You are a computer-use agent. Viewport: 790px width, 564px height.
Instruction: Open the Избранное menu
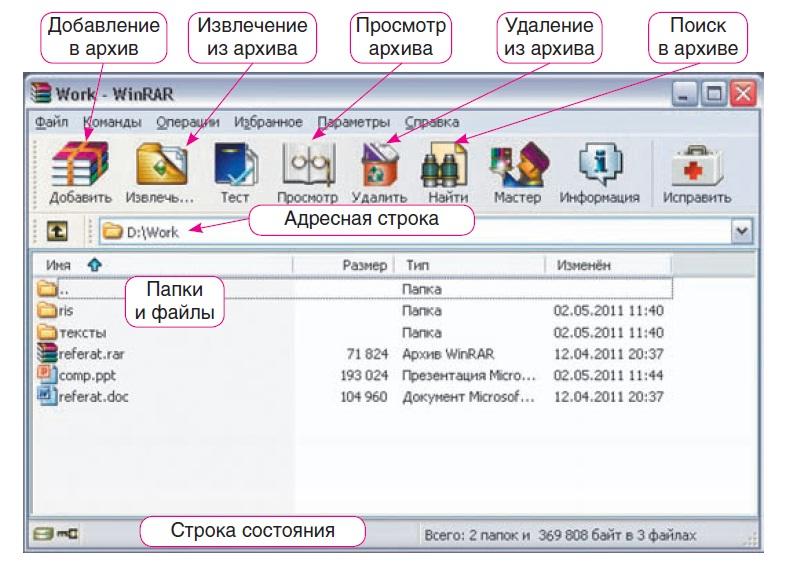(x=268, y=122)
